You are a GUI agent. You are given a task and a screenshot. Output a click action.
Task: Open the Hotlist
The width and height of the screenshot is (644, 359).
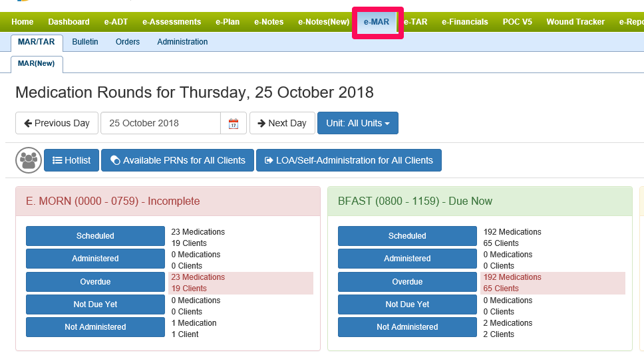(72, 160)
